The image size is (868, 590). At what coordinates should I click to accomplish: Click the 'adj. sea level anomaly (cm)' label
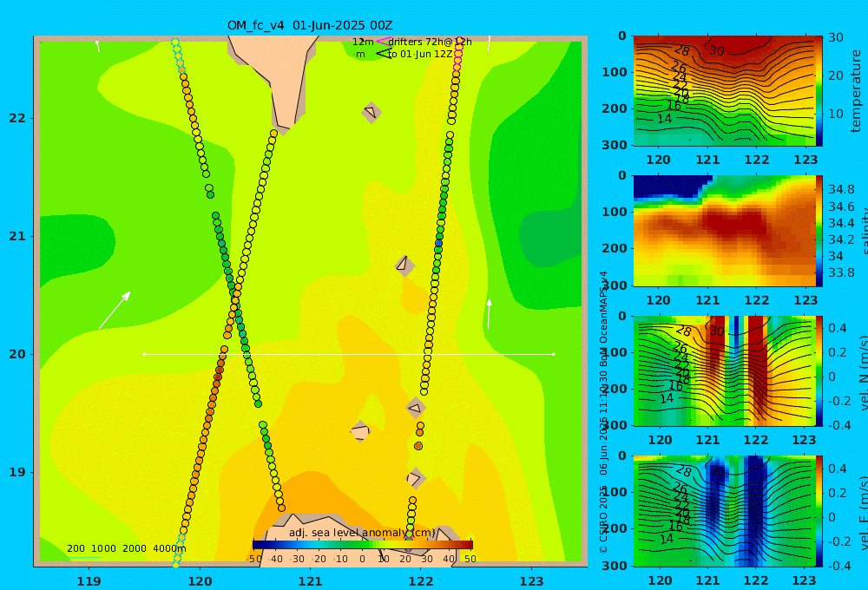(x=362, y=533)
